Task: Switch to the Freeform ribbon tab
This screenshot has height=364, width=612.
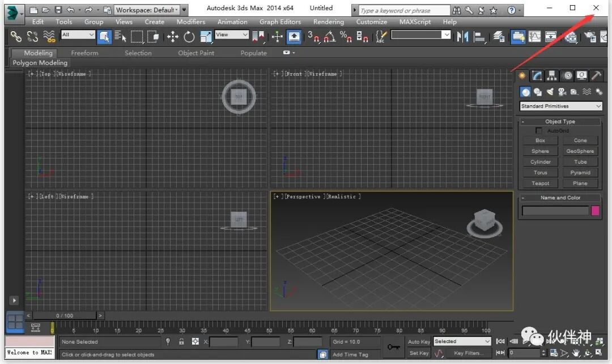Action: click(x=84, y=53)
